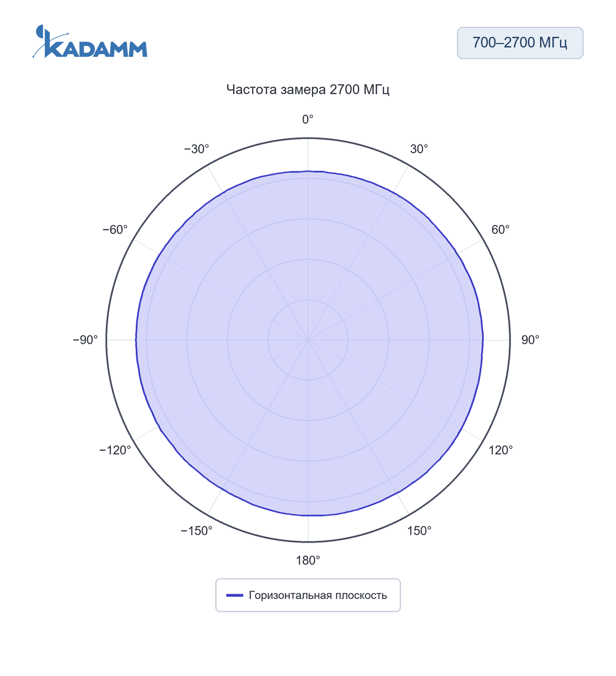616x676 pixels.
Task: Click the chart title Частота замера 2700 МГц
Action: coord(308,89)
